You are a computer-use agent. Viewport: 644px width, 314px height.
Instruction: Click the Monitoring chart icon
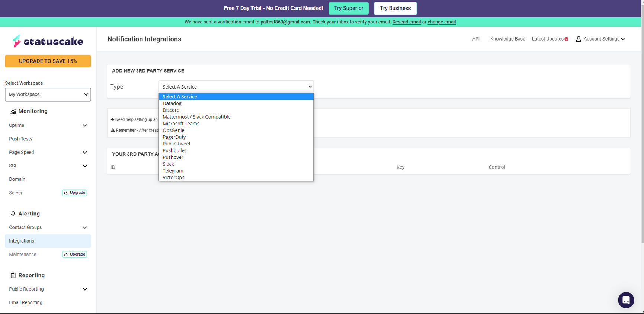(x=13, y=112)
